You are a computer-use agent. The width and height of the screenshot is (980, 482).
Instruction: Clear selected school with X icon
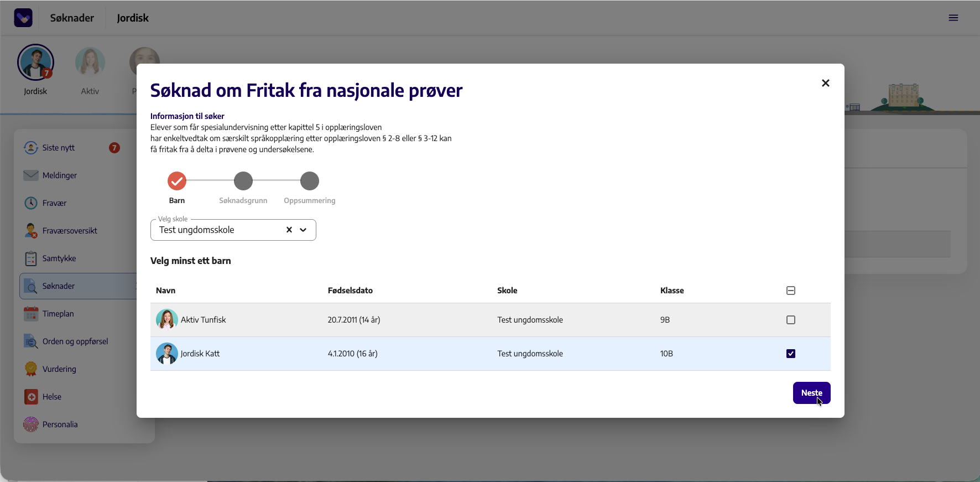[x=289, y=230]
